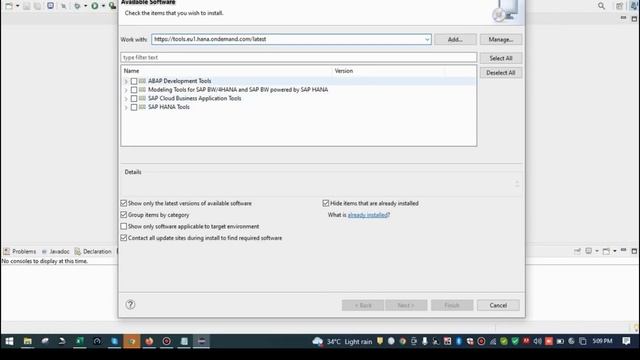Minimize the bottom Console panel
Image resolution: width=640 pixels, height=360 pixels.
(623, 250)
